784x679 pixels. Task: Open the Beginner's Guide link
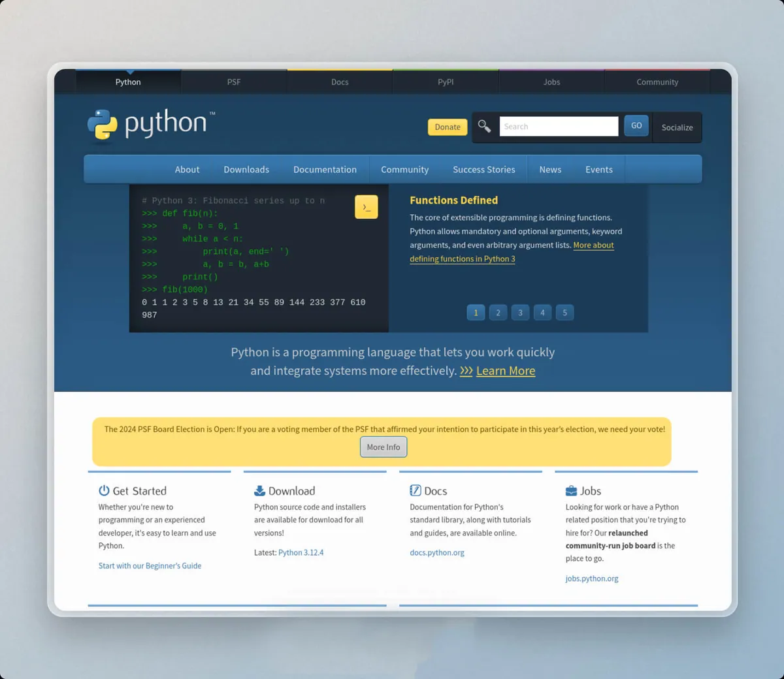pos(150,565)
